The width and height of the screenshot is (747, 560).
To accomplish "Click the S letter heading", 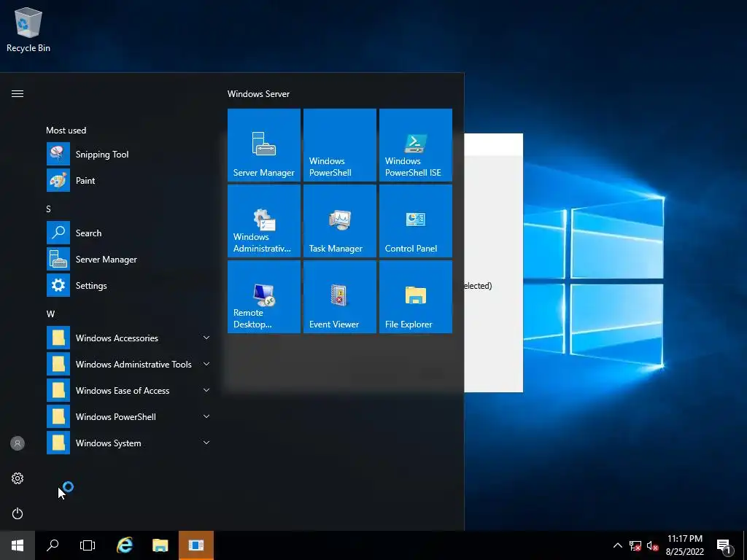I will tap(49, 209).
